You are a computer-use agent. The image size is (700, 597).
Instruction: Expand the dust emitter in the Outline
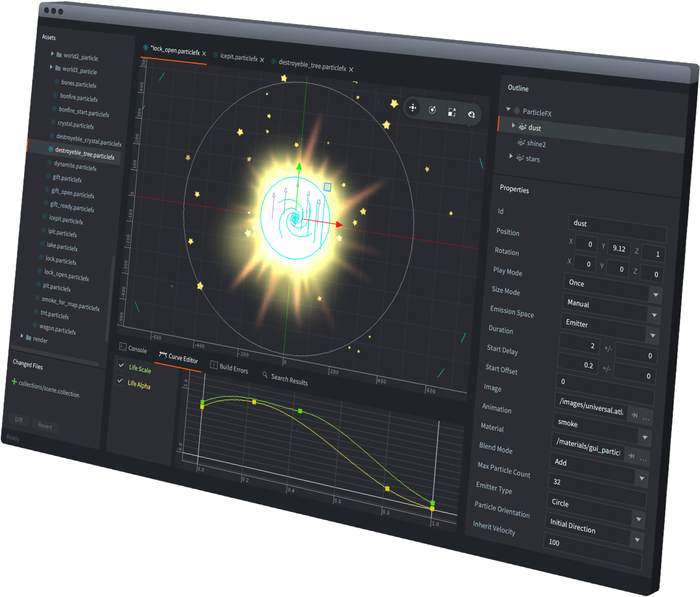click(514, 125)
